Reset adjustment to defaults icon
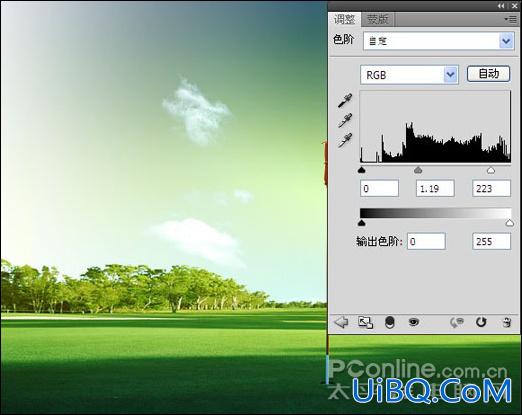The height and width of the screenshot is (415, 522). [481, 322]
